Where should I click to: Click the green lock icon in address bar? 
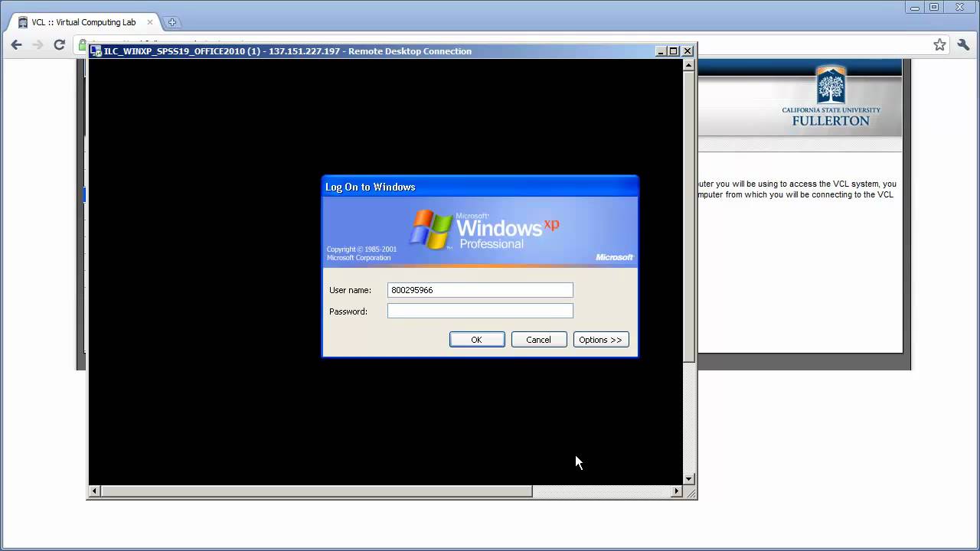click(83, 45)
